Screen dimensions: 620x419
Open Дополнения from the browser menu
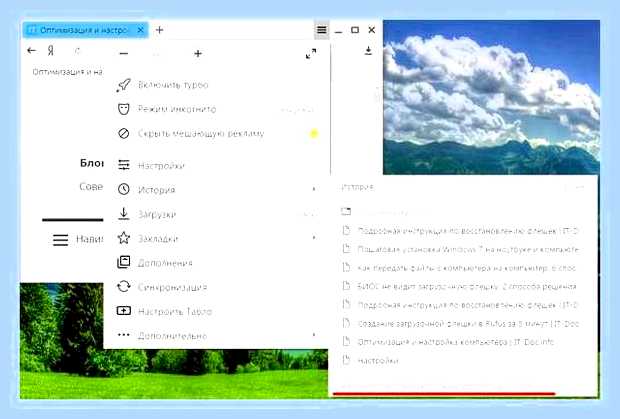(x=215, y=263)
